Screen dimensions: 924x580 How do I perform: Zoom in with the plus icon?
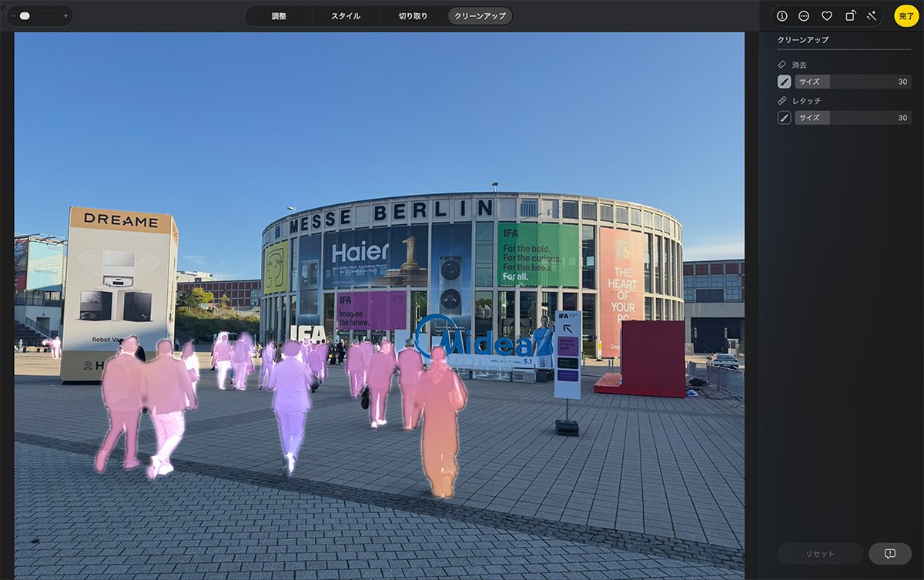click(65, 15)
